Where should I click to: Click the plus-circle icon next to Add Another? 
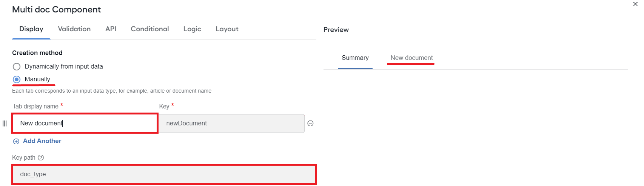[x=16, y=142]
